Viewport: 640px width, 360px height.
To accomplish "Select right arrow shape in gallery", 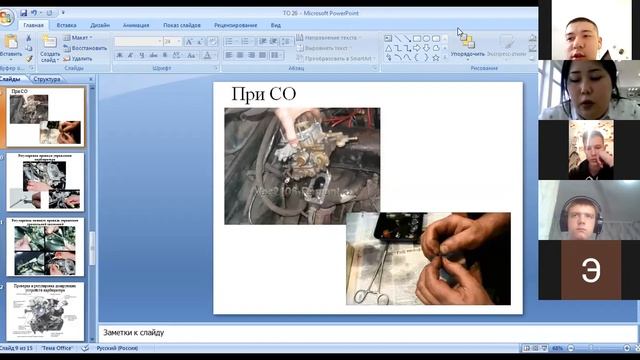I will (417, 48).
